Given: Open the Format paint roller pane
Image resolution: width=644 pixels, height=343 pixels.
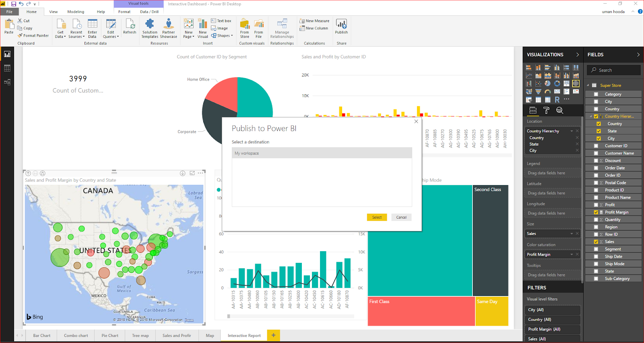Looking at the screenshot, I should [546, 110].
